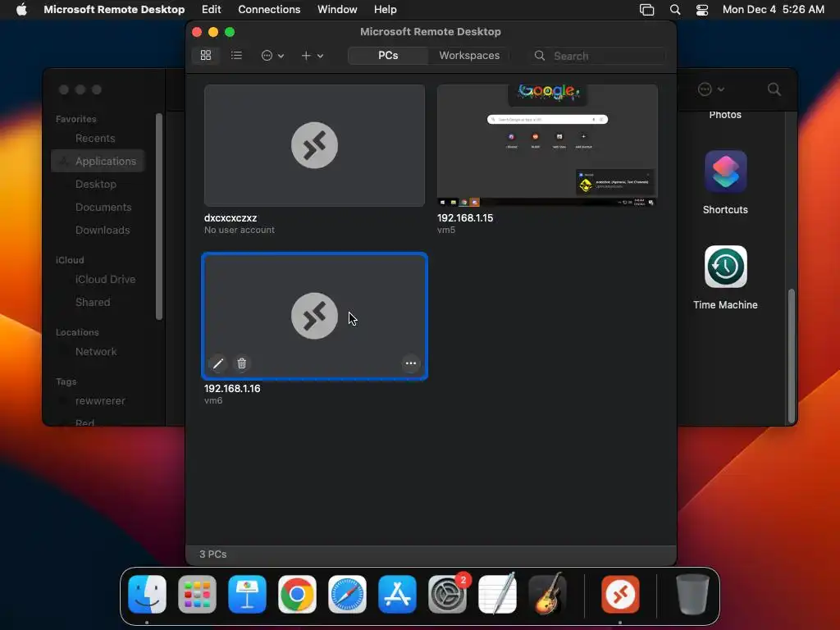Open System Settings from the Dock
Viewport: 840px width, 630px height.
(447, 594)
